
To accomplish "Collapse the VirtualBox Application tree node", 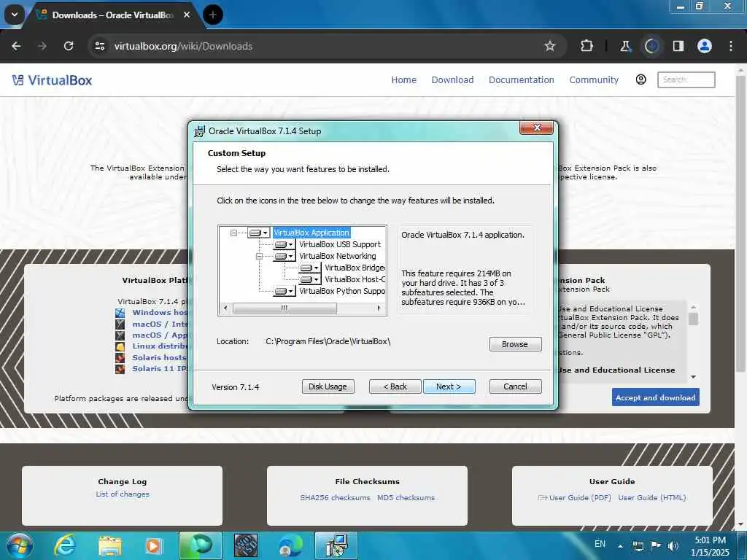I will [x=233, y=233].
